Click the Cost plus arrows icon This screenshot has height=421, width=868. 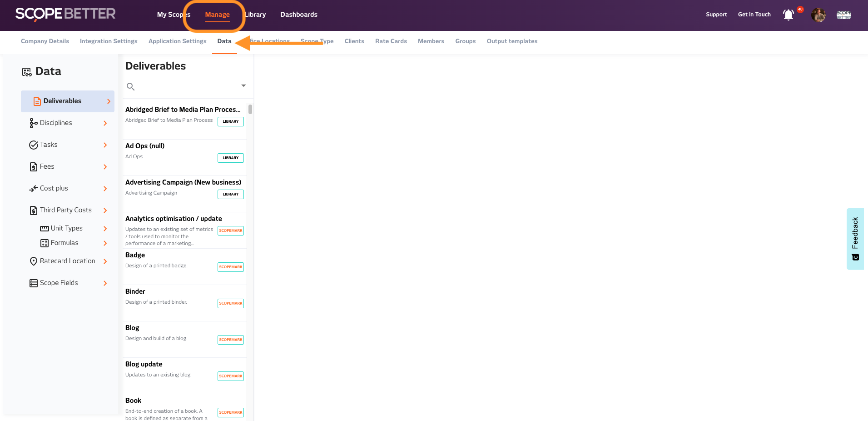(x=33, y=189)
